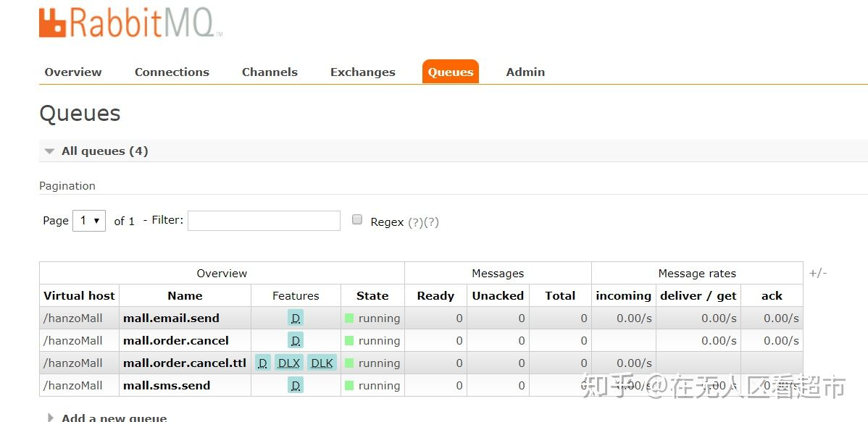Click /hanzoMall in the mall.order.cancel.ttl row

(73, 363)
